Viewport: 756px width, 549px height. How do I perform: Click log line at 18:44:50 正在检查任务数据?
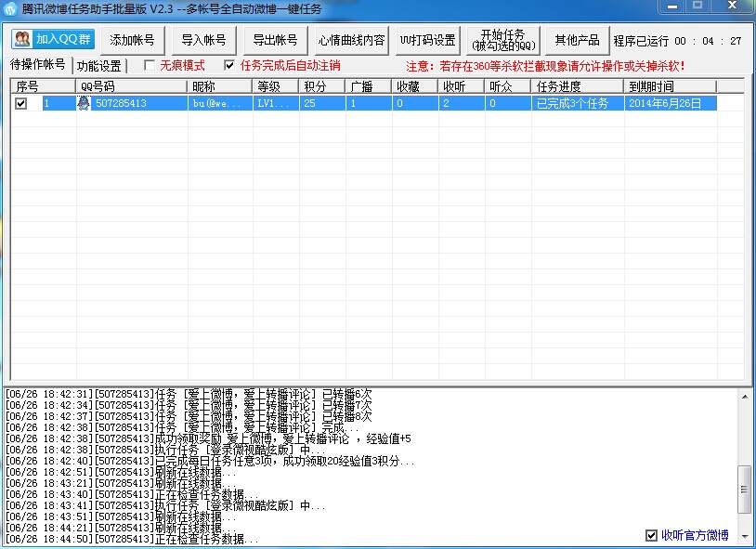132,539
